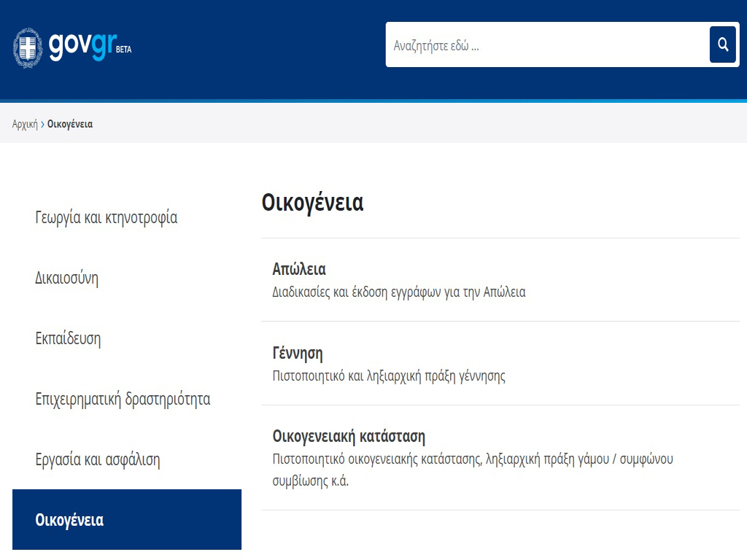Open the Γέννηση subcategory link
Screen dimensions: 747x560
298,354
